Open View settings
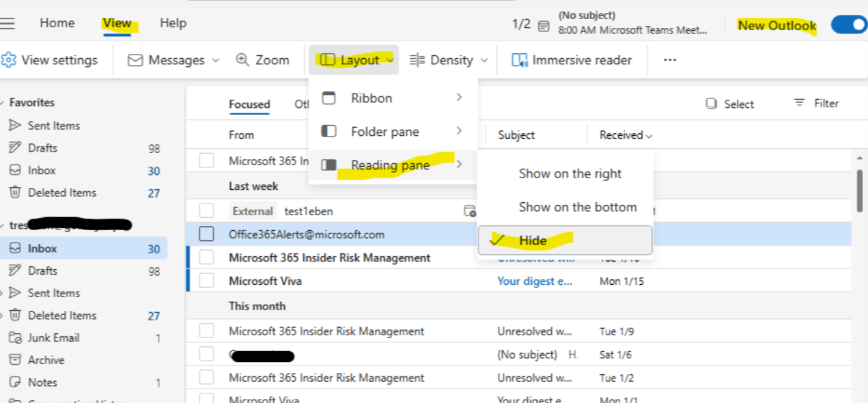 click(x=51, y=60)
